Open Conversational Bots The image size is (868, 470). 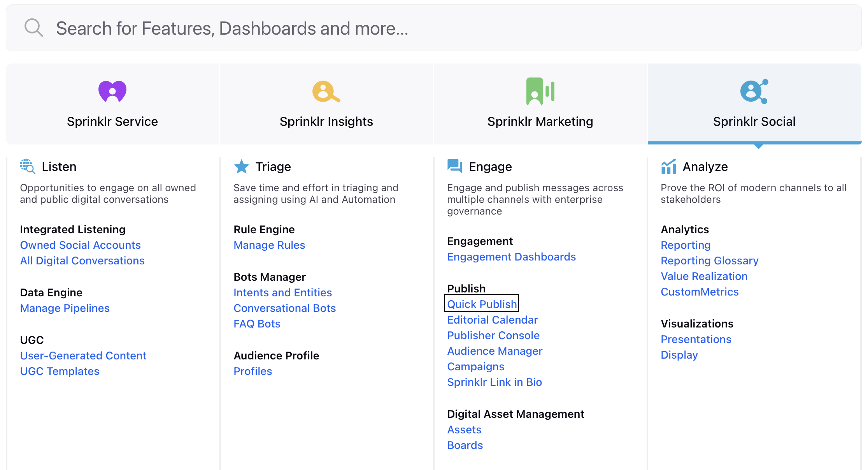click(x=284, y=308)
